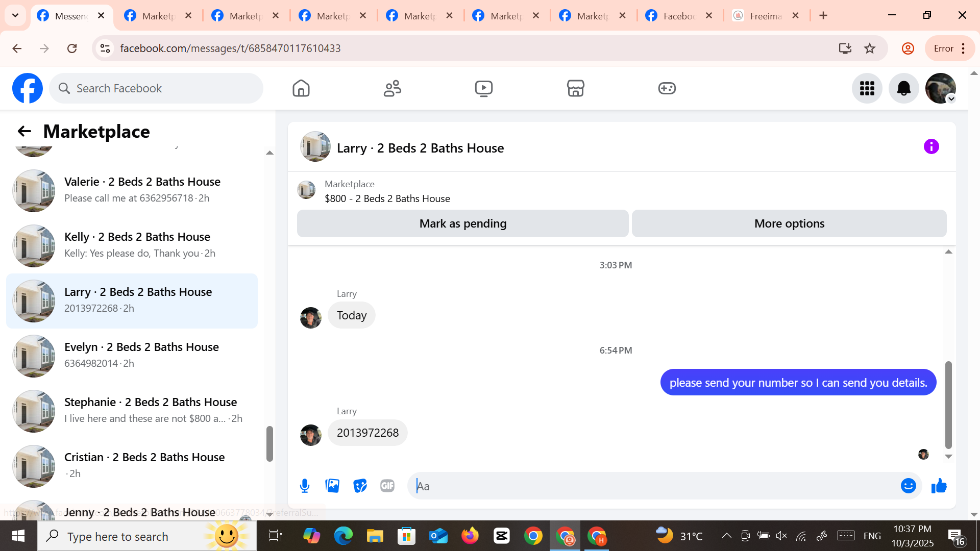Click the address bar URL
The image size is (980, 551).
pyautogui.click(x=230, y=48)
